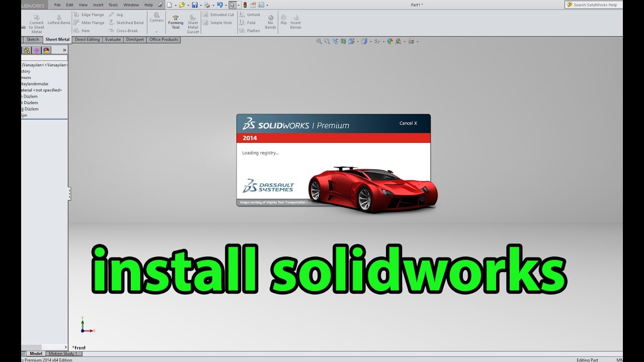Click the Undo arrow icon
Viewport: 644px width, 362px height.
(x=220, y=5)
